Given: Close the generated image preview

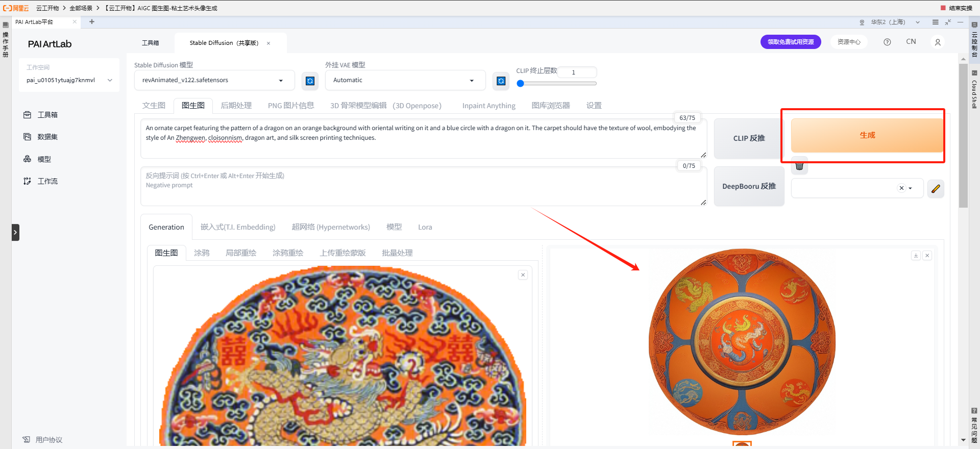Looking at the screenshot, I should (x=927, y=255).
